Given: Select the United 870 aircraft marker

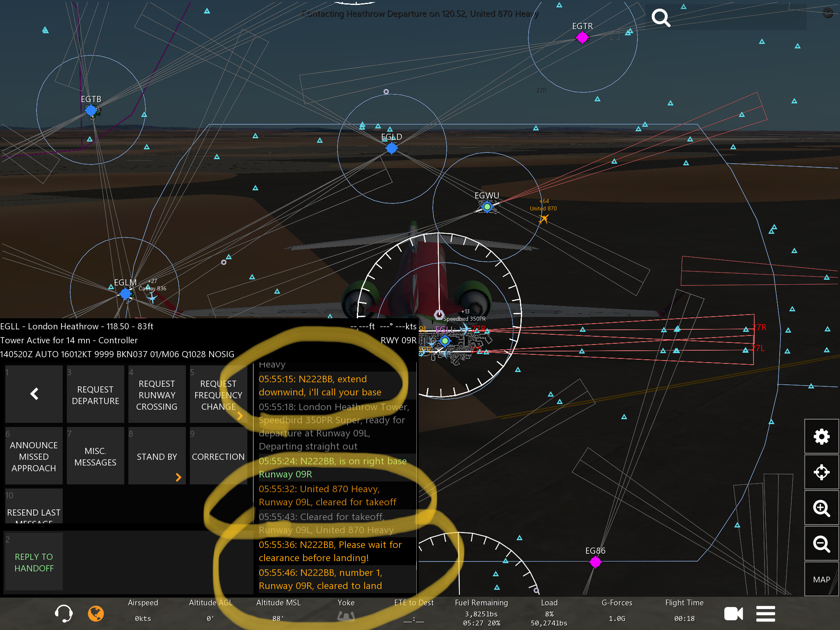Looking at the screenshot, I should 544,219.
